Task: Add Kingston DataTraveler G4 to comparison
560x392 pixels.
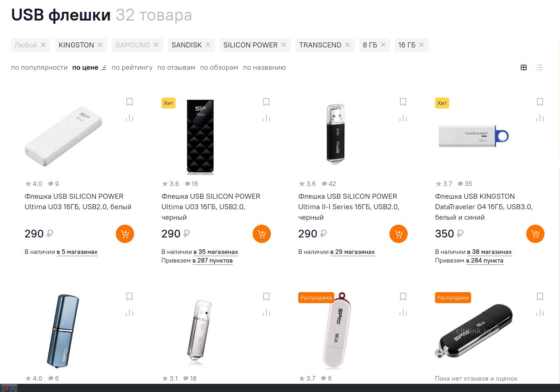Action: [540, 118]
